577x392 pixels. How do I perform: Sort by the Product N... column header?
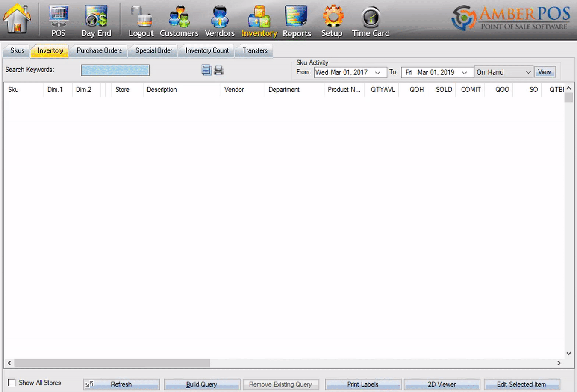(344, 90)
